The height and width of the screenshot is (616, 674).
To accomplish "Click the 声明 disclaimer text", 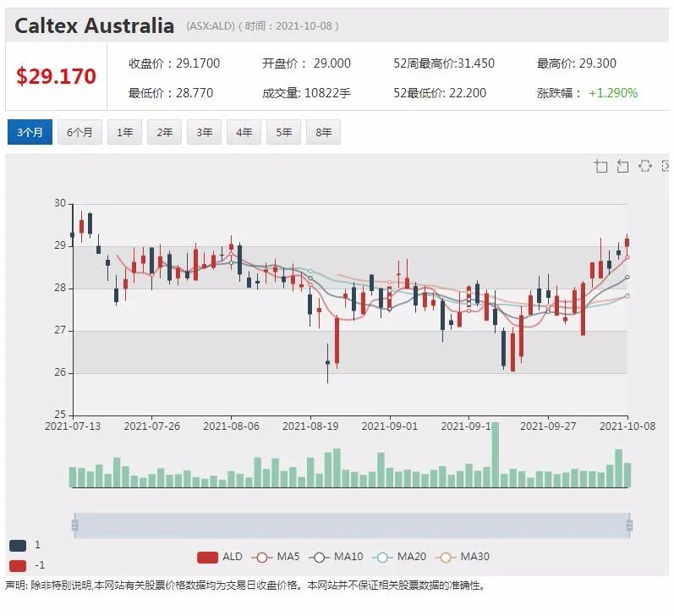I will [245, 586].
